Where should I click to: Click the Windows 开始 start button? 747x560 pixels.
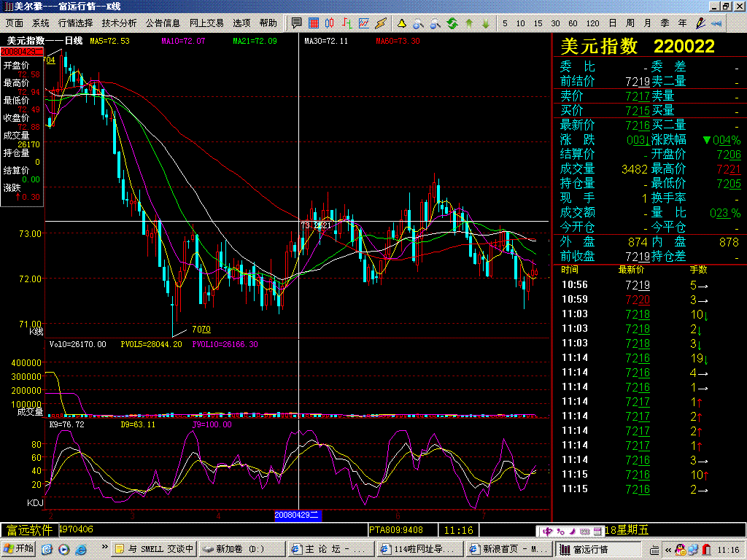[x=18, y=549]
